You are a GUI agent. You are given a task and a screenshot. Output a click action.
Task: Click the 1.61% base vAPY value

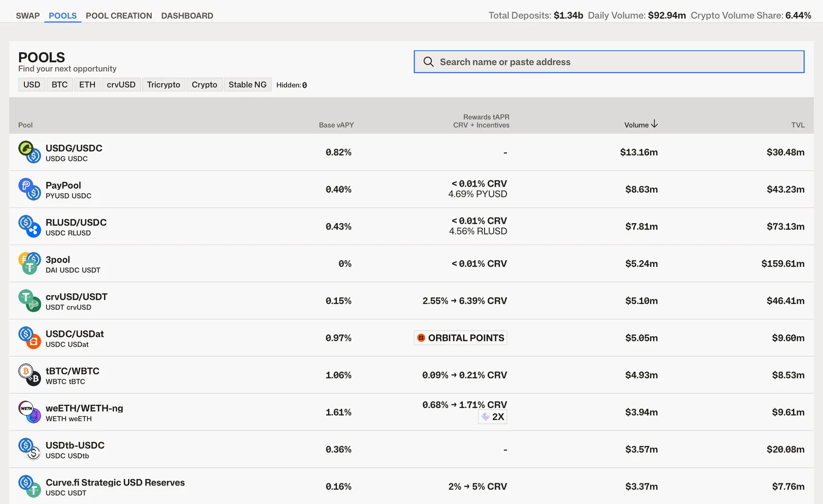pyautogui.click(x=338, y=412)
